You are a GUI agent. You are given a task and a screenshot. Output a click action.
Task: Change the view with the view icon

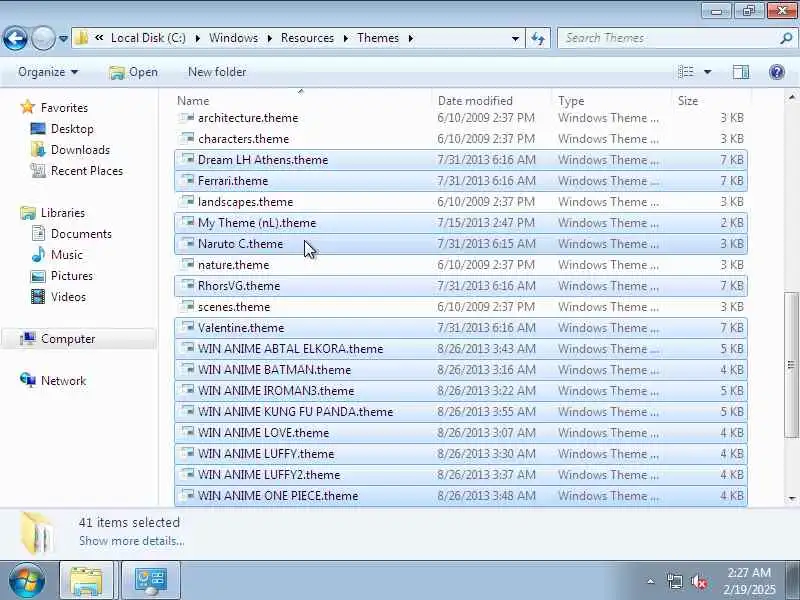[686, 72]
